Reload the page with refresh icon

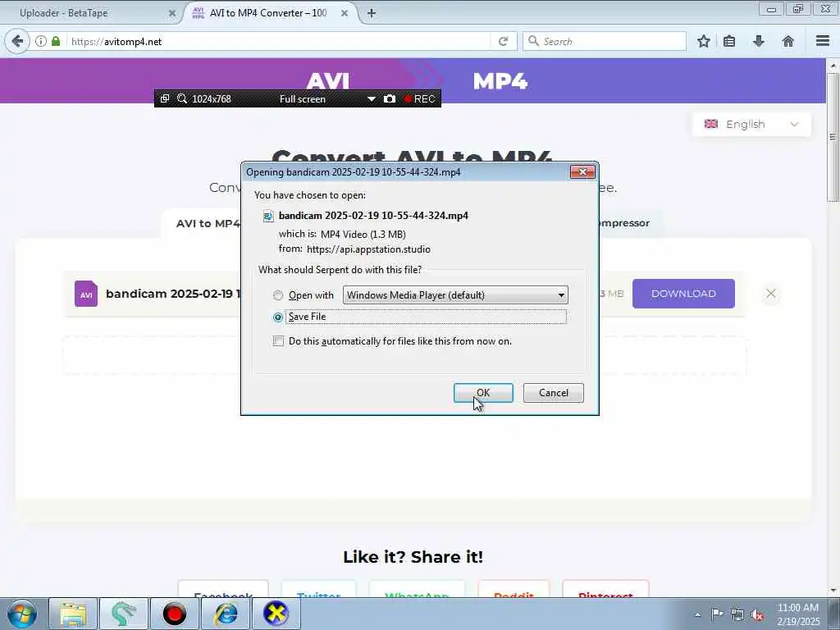(x=503, y=41)
